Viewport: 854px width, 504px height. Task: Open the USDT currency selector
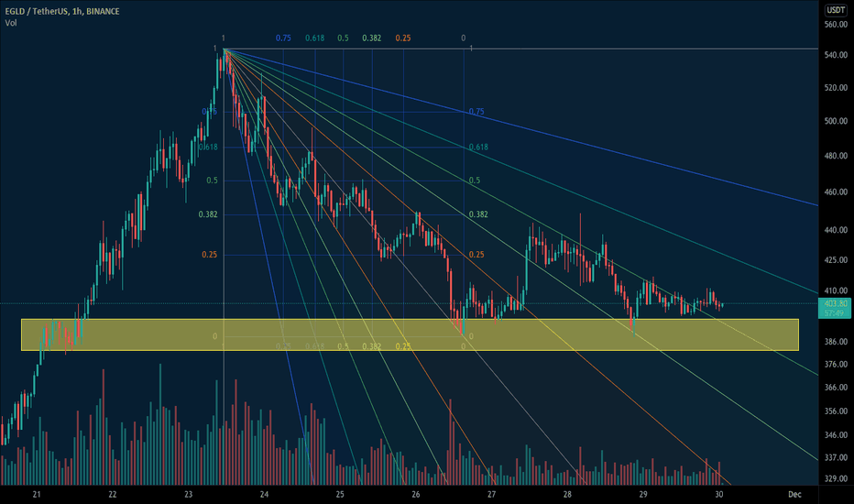(836, 10)
